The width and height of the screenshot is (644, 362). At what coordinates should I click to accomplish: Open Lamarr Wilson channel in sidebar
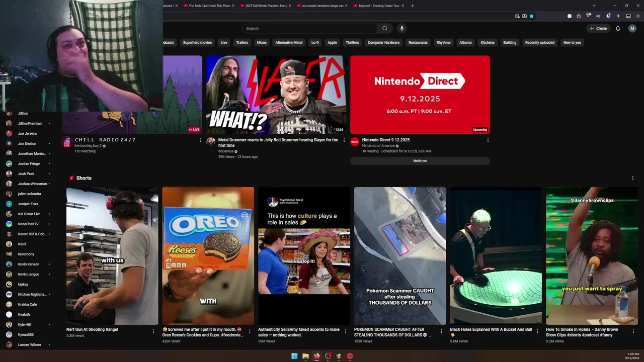click(x=29, y=344)
